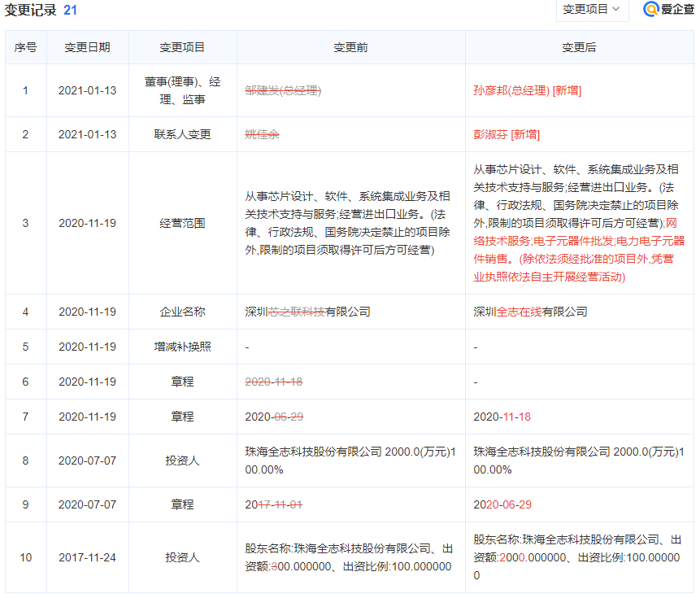Select struck-through 姚佳余 entry
This screenshot has width=700, height=598.
(262, 134)
